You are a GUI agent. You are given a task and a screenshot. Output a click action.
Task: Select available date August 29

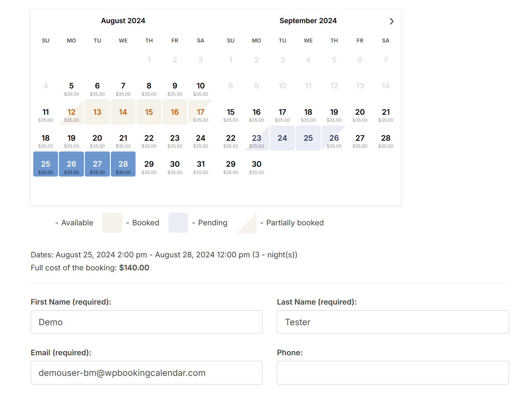[149, 167]
